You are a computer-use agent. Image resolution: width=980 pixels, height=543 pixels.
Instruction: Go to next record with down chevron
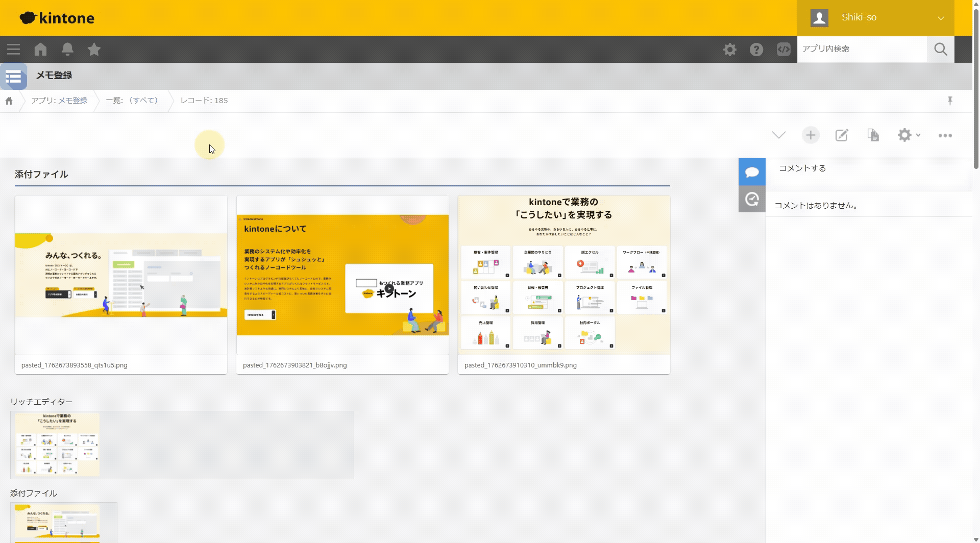[x=779, y=135]
